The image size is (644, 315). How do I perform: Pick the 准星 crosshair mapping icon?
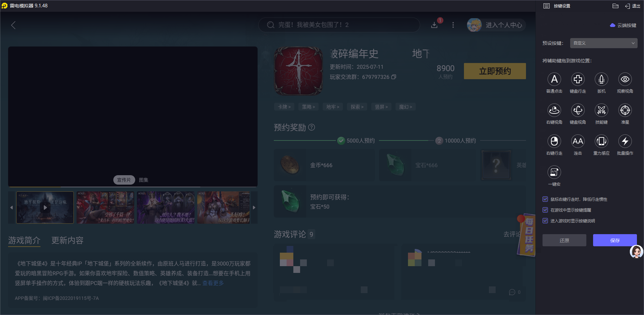click(625, 111)
